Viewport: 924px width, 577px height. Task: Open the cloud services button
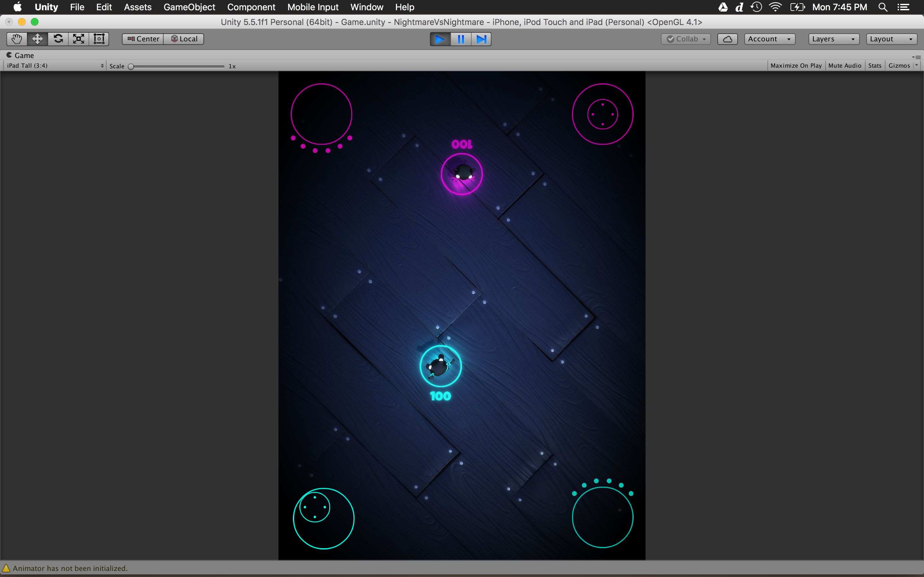point(727,39)
